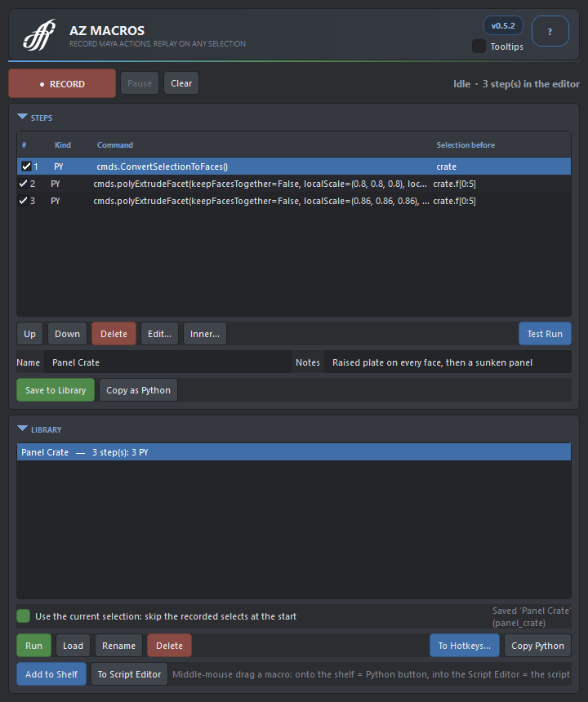Collapse the STEPS section
Image resolution: width=588 pixels, height=702 pixels.
point(22,118)
